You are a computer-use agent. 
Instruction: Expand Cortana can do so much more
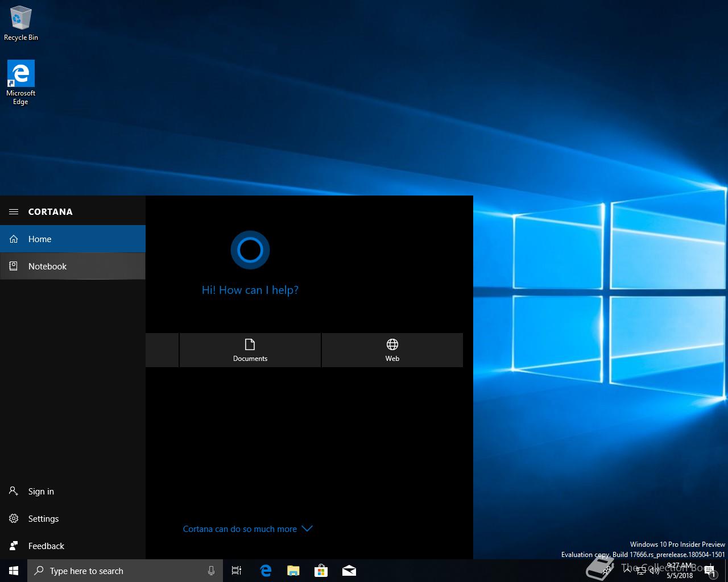[x=247, y=529]
